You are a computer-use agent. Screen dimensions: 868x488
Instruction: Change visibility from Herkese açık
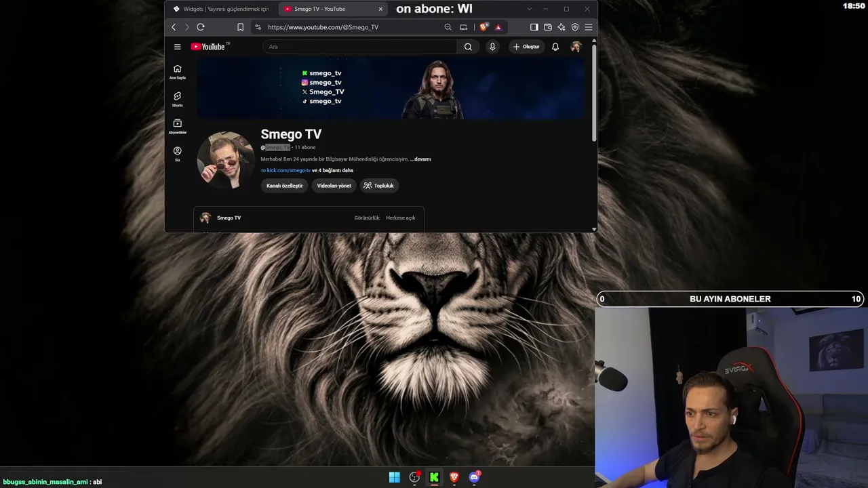point(401,218)
